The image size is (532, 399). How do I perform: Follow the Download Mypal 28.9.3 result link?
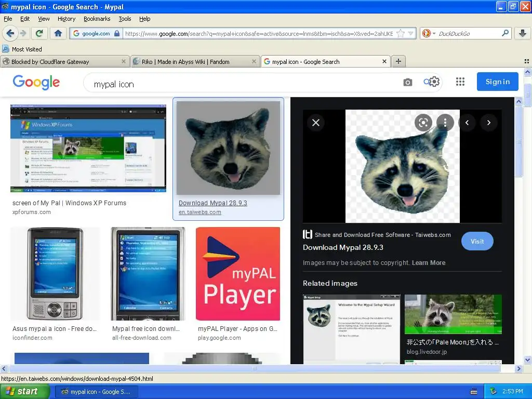point(212,203)
